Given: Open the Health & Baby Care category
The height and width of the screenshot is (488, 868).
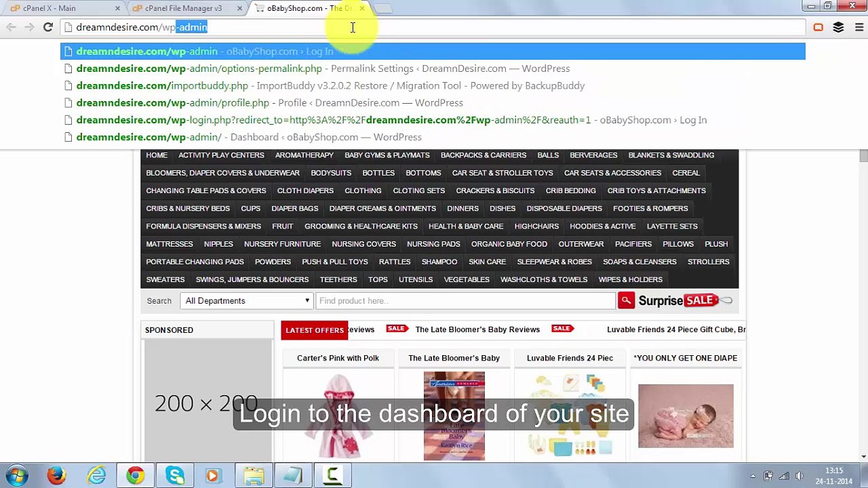Looking at the screenshot, I should tap(466, 226).
